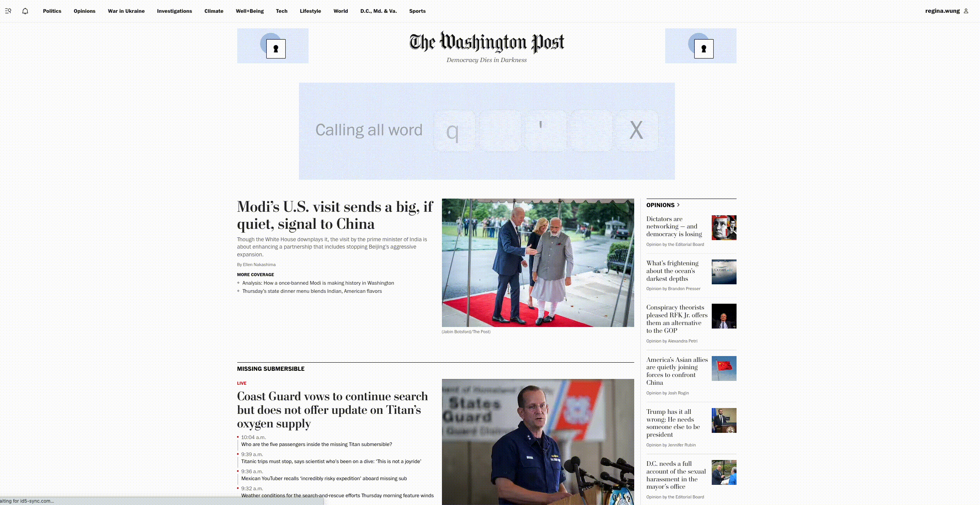Click the 9:39 a.m. live update timestamp

click(252, 455)
